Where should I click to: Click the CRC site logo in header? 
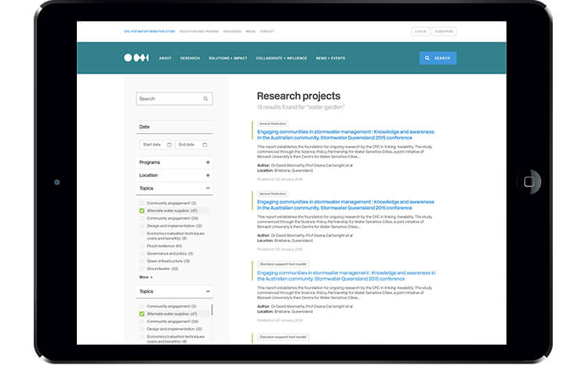click(x=136, y=58)
